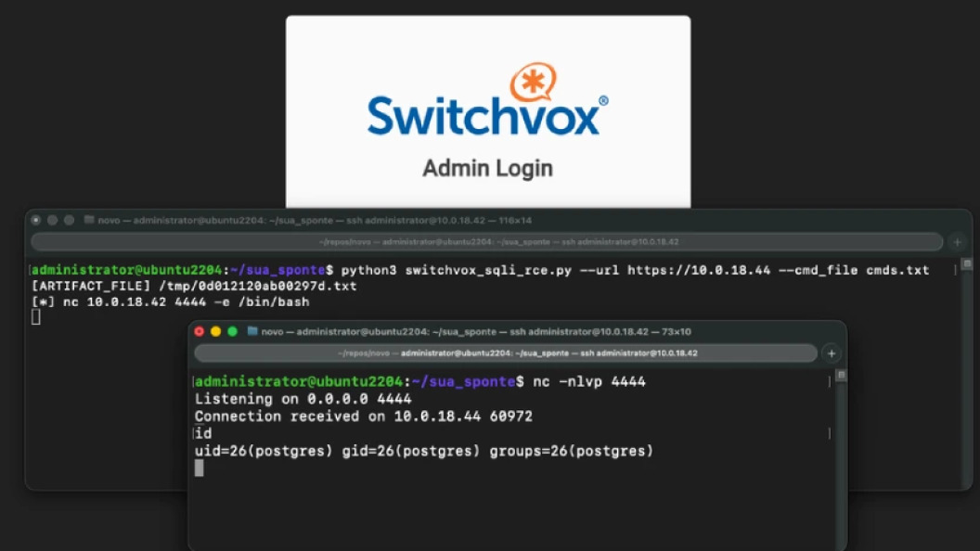The image size is (980, 551).
Task: Add new tab in back terminal window
Action: pyautogui.click(x=957, y=242)
